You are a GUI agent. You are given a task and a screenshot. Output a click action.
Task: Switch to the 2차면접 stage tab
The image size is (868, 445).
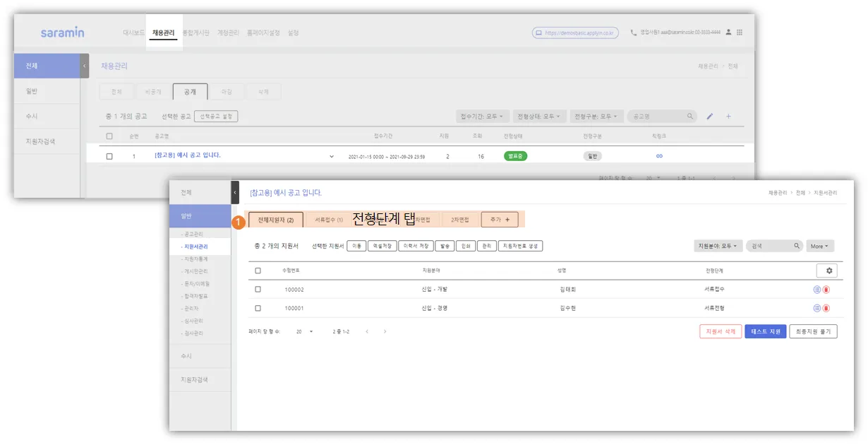[461, 220]
